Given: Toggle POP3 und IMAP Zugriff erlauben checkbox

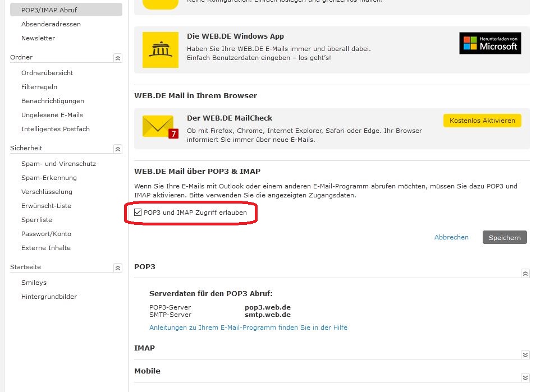Looking at the screenshot, I should (x=138, y=212).
